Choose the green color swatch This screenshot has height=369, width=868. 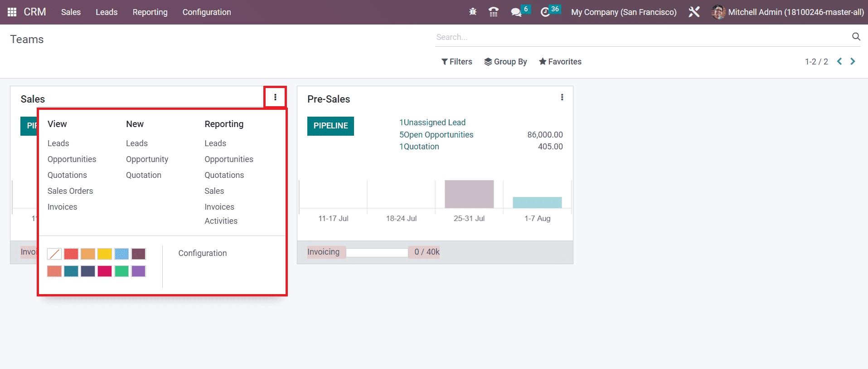(121, 271)
